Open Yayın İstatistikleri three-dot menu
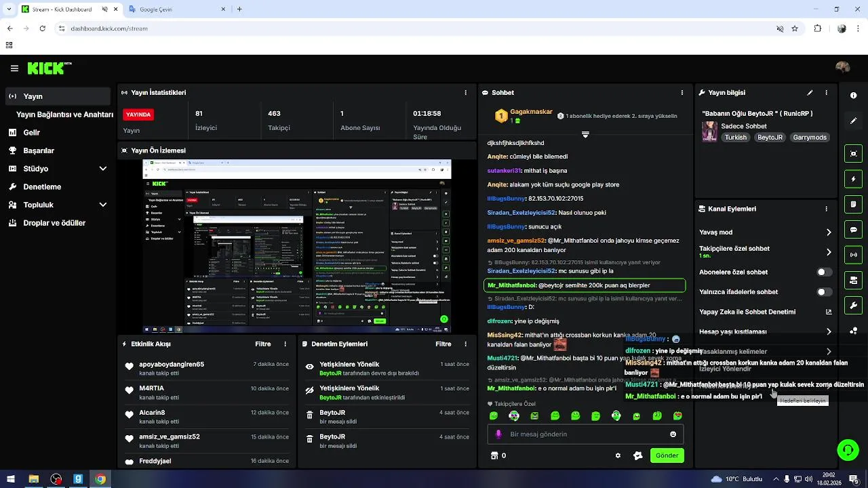 465,93
